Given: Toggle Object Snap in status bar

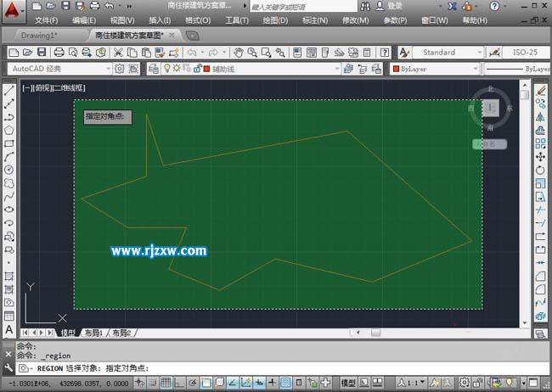Looking at the screenshot, I should (206, 383).
